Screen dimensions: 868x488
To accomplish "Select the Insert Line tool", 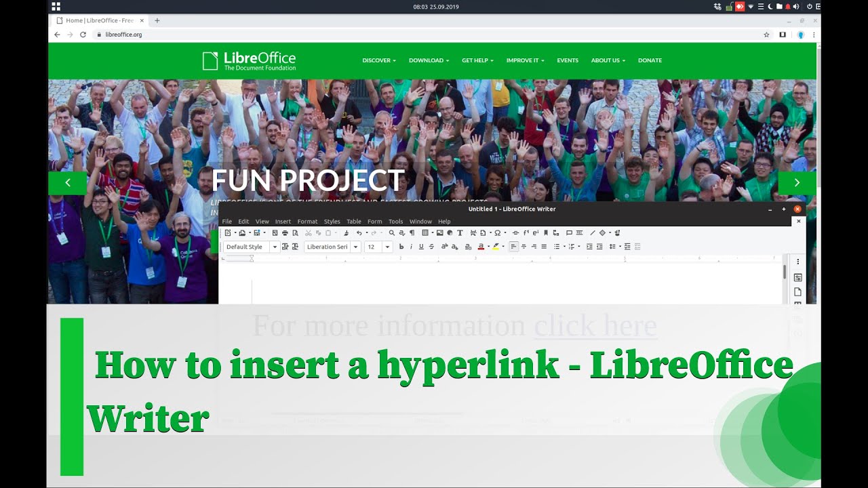I will [593, 232].
